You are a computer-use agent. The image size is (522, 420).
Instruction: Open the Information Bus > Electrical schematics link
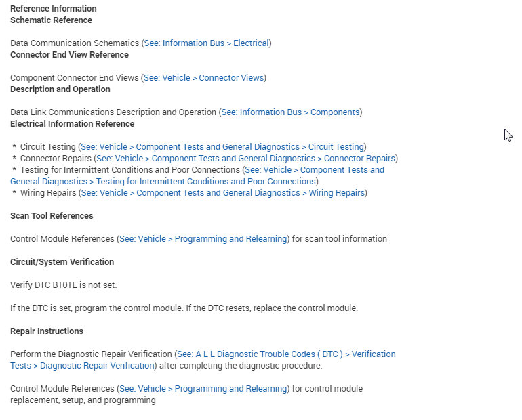206,43
